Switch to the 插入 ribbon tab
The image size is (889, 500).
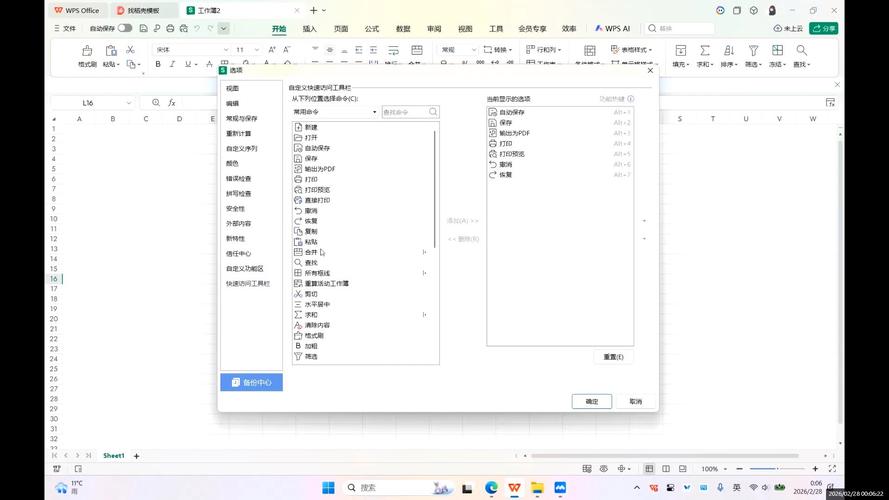click(310, 28)
